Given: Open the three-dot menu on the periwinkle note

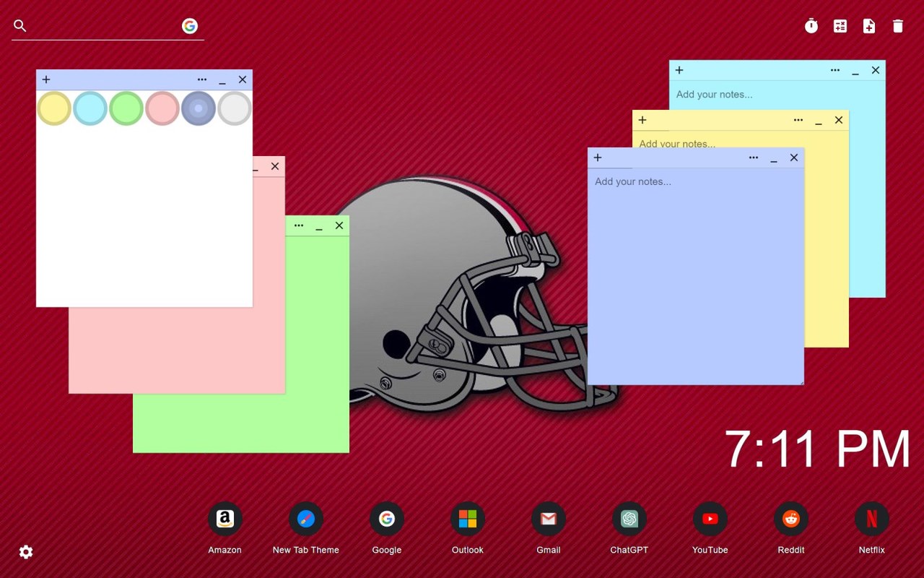Looking at the screenshot, I should coord(754,158).
